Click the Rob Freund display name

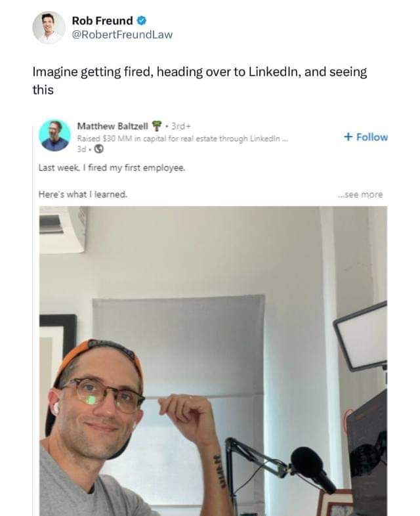[102, 21]
